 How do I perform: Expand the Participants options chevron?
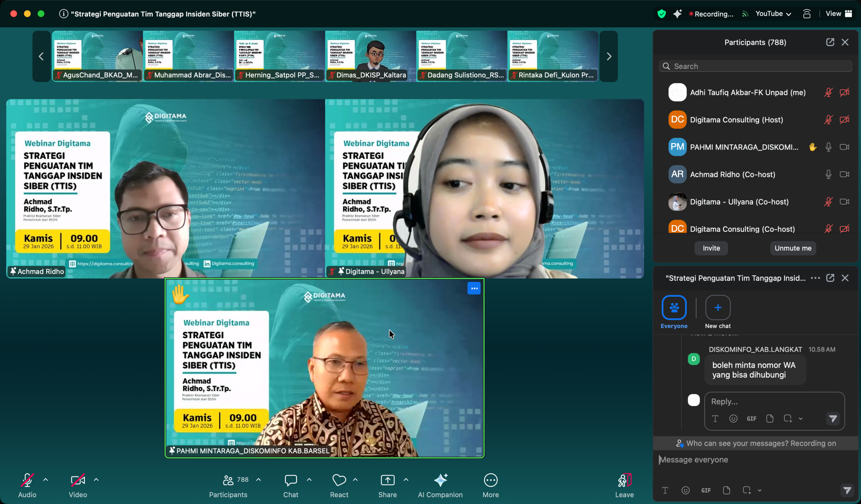pyautogui.click(x=259, y=480)
